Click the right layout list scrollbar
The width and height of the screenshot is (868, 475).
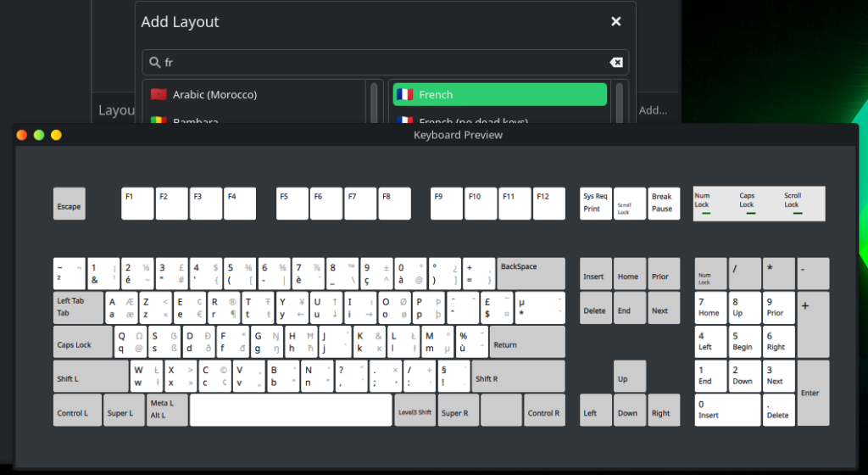(620, 102)
